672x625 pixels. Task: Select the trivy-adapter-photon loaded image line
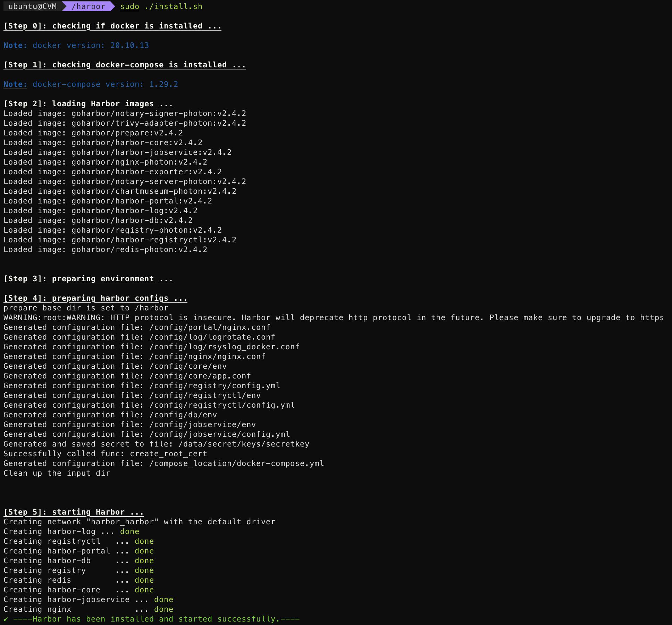pos(125,123)
